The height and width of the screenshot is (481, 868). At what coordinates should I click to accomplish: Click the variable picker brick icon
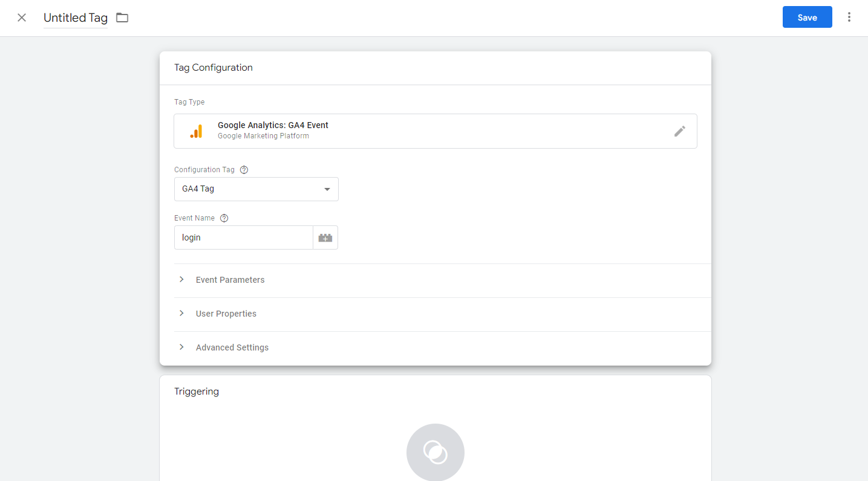pos(325,237)
